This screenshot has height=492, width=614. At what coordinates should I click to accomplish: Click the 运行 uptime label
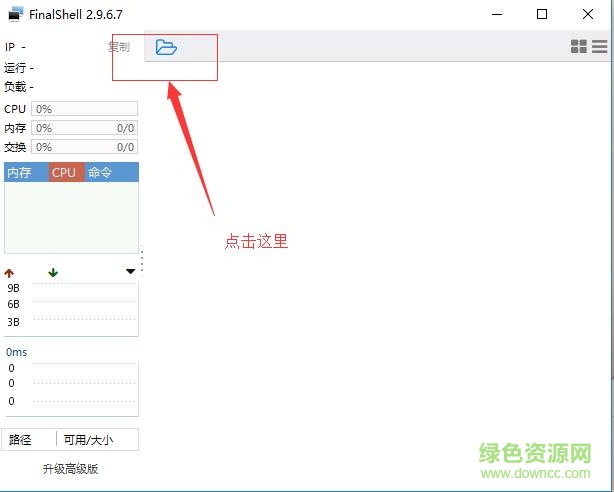point(18,68)
